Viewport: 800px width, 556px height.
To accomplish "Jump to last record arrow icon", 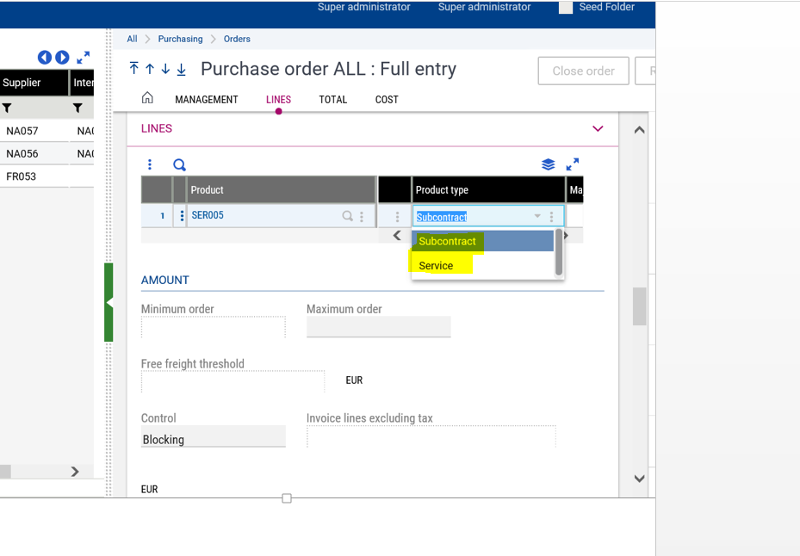I will click(x=181, y=69).
